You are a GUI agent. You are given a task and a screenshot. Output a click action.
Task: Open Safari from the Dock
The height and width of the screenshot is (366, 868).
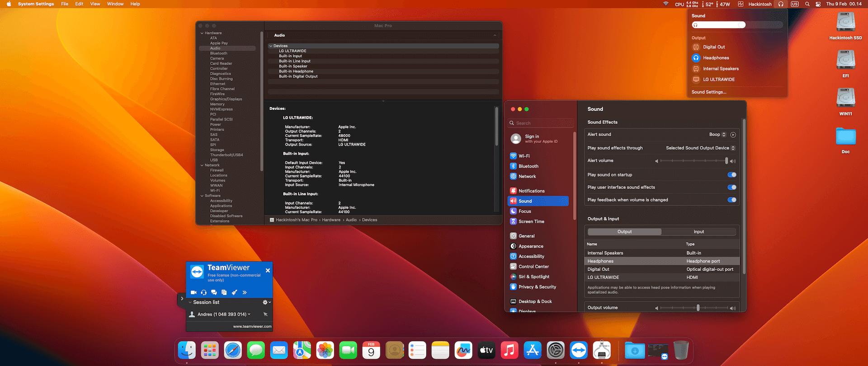point(233,350)
